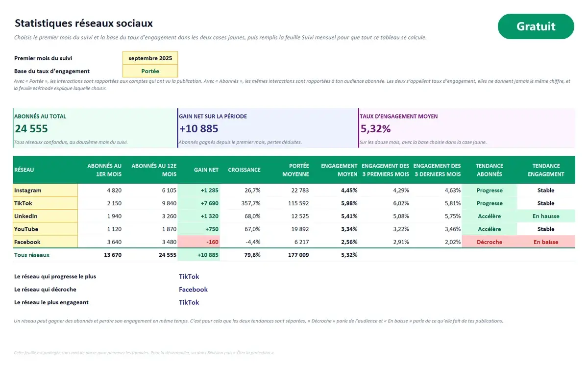Click LinkedIn's 5,41% average engagement cell

point(335,216)
